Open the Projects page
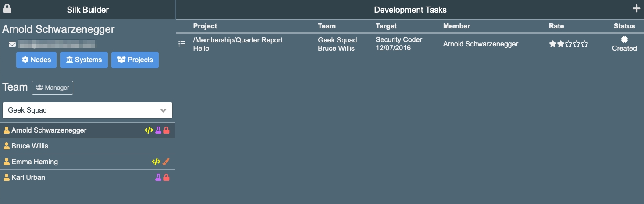This screenshot has height=204, width=644. coord(135,60)
